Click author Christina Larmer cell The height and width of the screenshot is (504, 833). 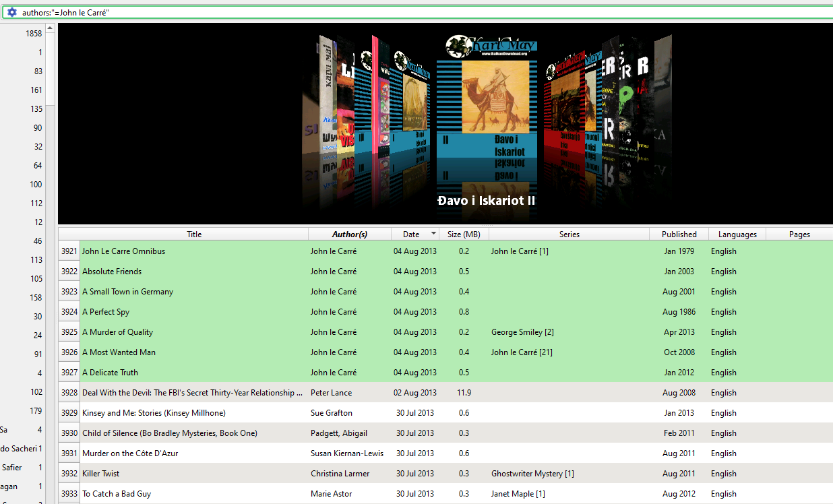[340, 474]
